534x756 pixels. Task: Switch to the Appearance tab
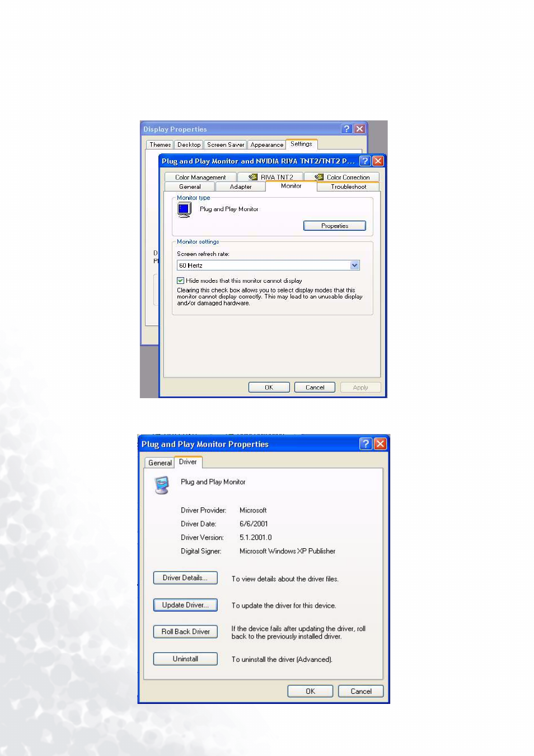click(267, 144)
